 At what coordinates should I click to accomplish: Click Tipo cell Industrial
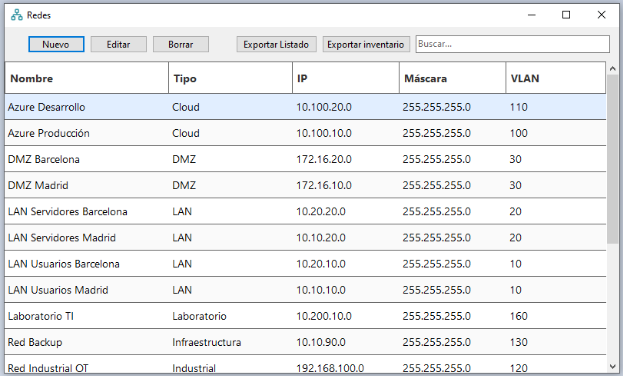point(194,368)
